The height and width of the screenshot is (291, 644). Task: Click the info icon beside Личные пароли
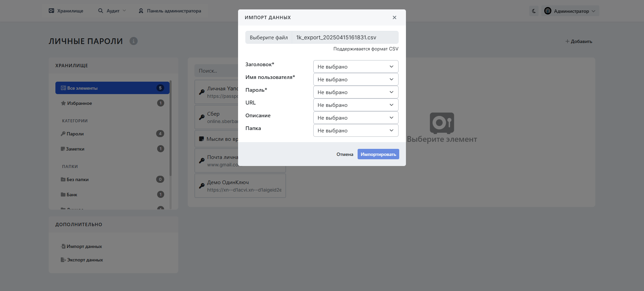tap(134, 41)
